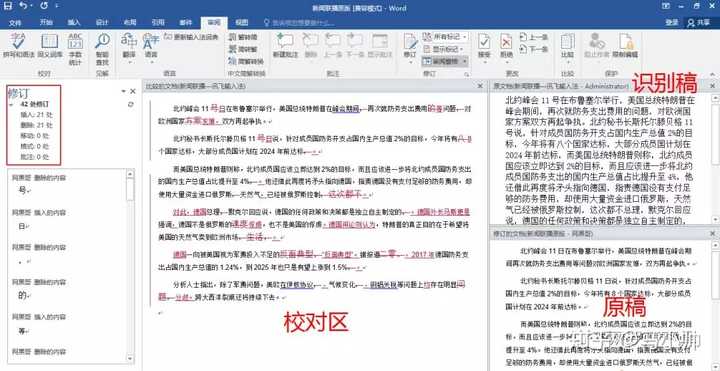Reject the change with 拒绝 icon
The image size is (720, 371).
click(x=506, y=45)
